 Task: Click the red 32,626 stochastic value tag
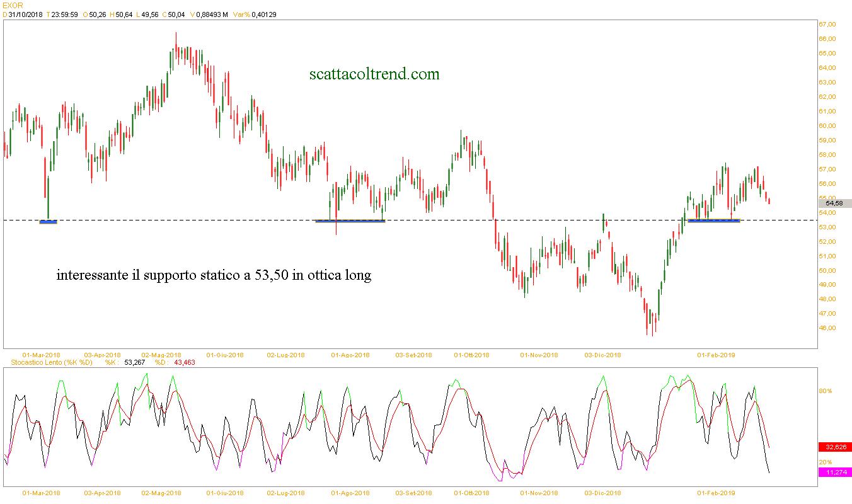pos(834,447)
